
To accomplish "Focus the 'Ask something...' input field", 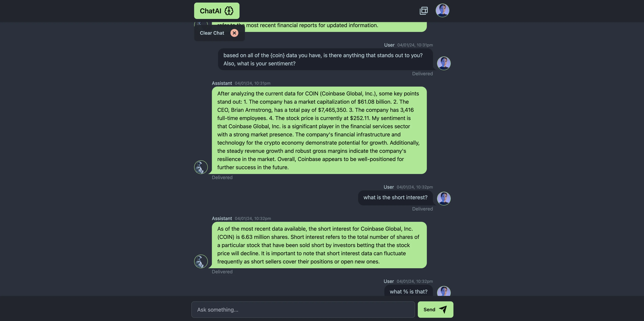I will click(303, 310).
